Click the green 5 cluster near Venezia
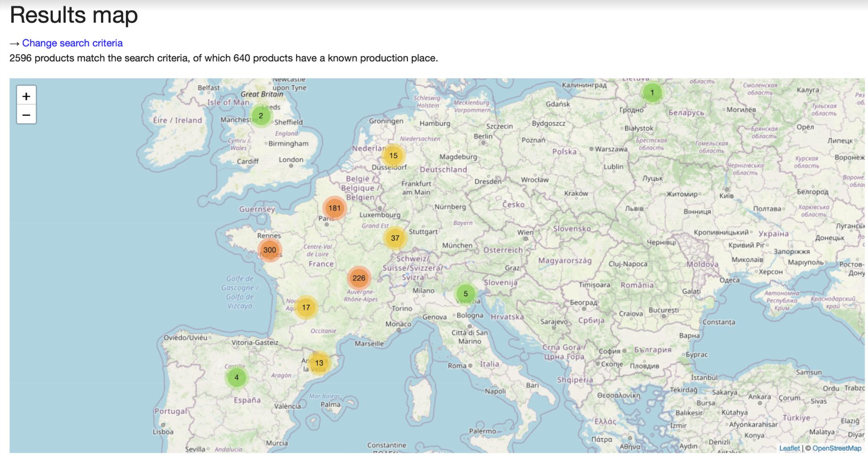This screenshot has height=476, width=868. 465,293
